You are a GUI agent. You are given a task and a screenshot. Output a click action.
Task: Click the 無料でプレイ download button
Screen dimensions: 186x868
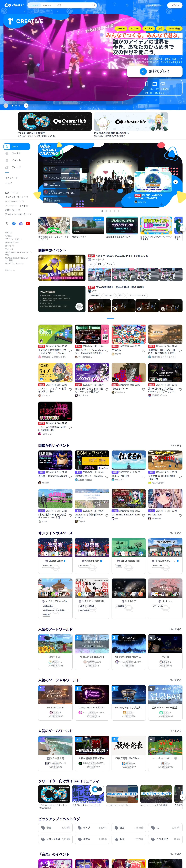click(x=155, y=71)
